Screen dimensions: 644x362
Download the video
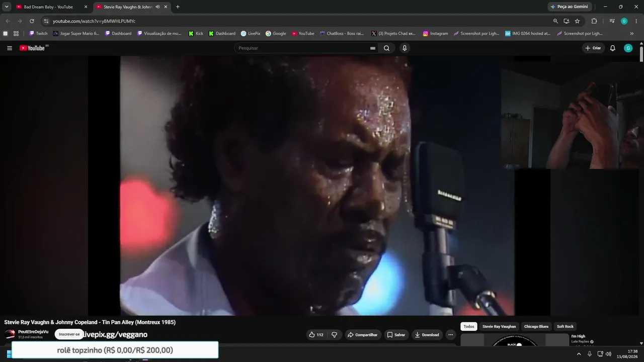click(x=427, y=335)
